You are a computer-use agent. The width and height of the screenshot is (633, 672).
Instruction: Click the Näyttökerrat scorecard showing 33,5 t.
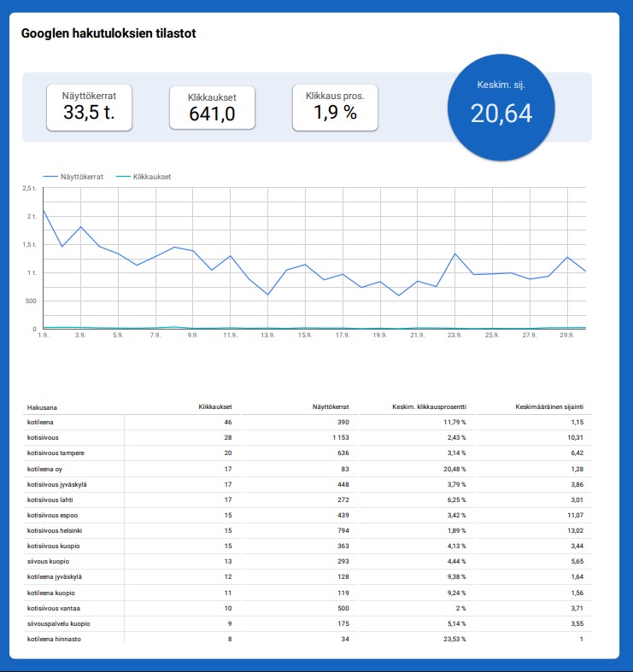point(89,107)
